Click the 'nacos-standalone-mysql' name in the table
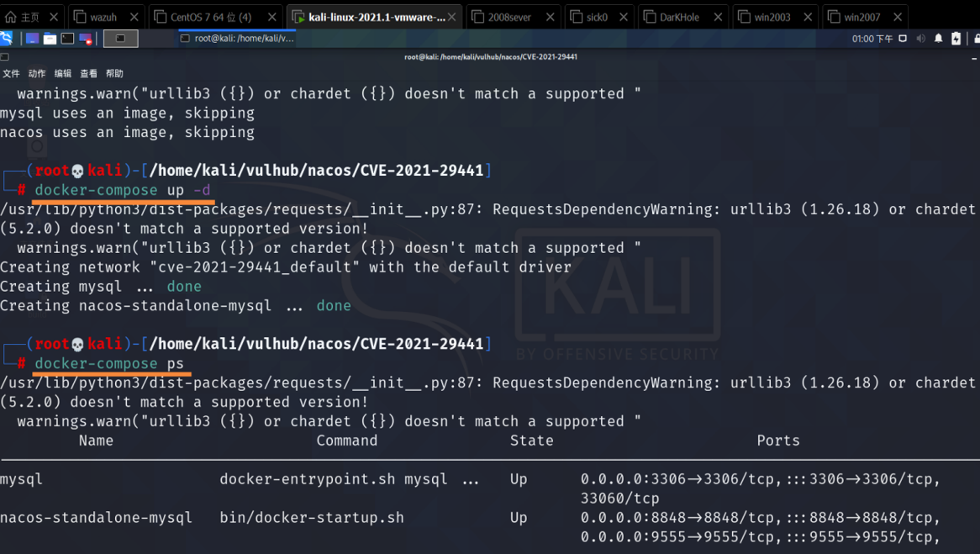980x554 pixels. pyautogui.click(x=97, y=518)
